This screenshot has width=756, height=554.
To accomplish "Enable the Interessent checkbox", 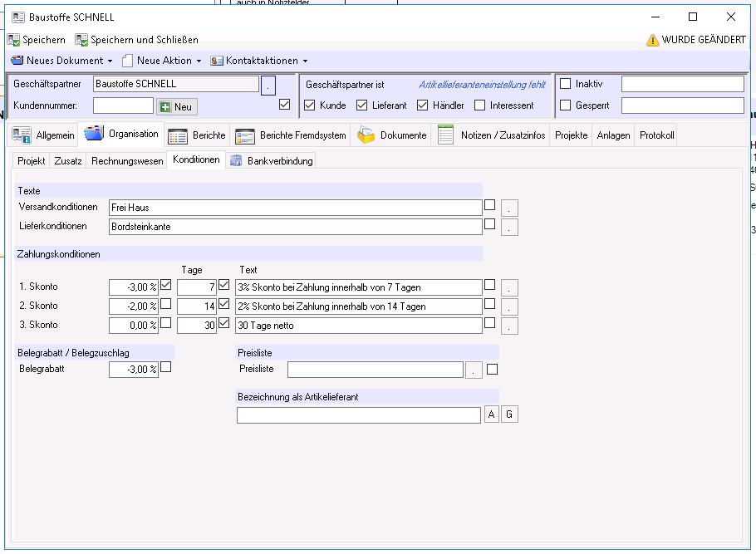I will (479, 105).
